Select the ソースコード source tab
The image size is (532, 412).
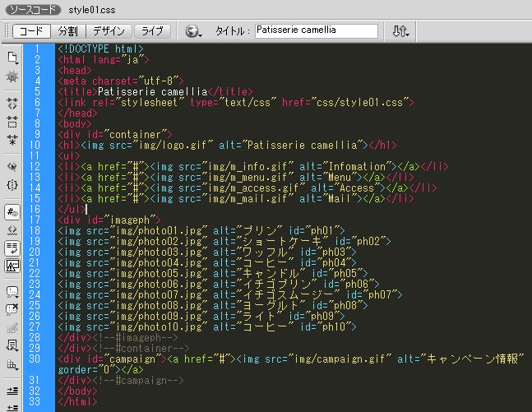33,10
